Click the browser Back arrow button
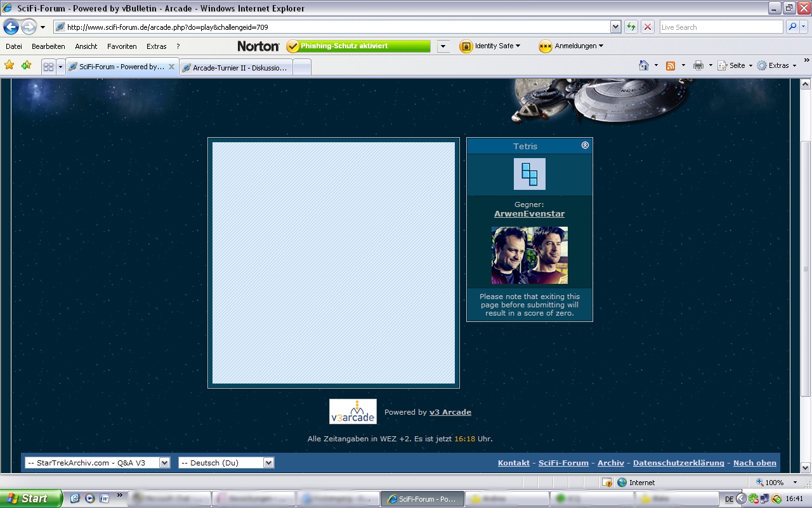The image size is (812, 508). 11,27
